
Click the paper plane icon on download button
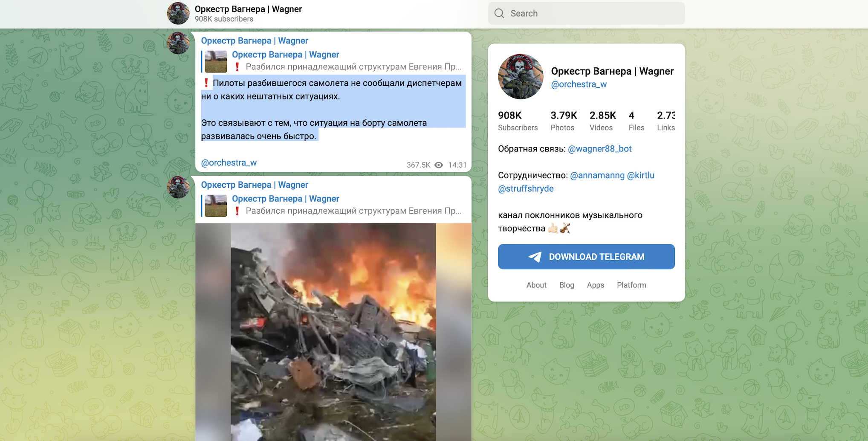(x=535, y=257)
